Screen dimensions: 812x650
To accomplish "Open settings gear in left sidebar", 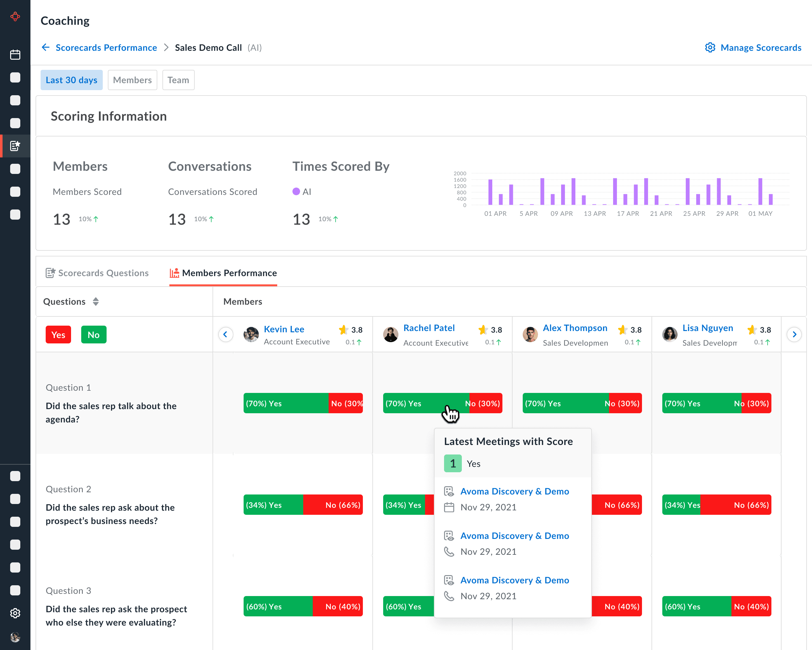I will point(15,613).
